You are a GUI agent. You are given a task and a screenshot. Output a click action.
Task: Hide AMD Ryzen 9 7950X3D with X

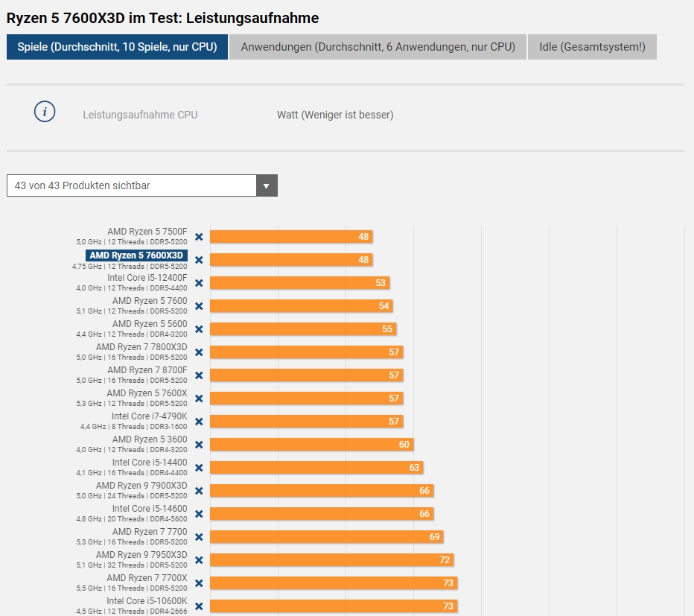coord(199,560)
